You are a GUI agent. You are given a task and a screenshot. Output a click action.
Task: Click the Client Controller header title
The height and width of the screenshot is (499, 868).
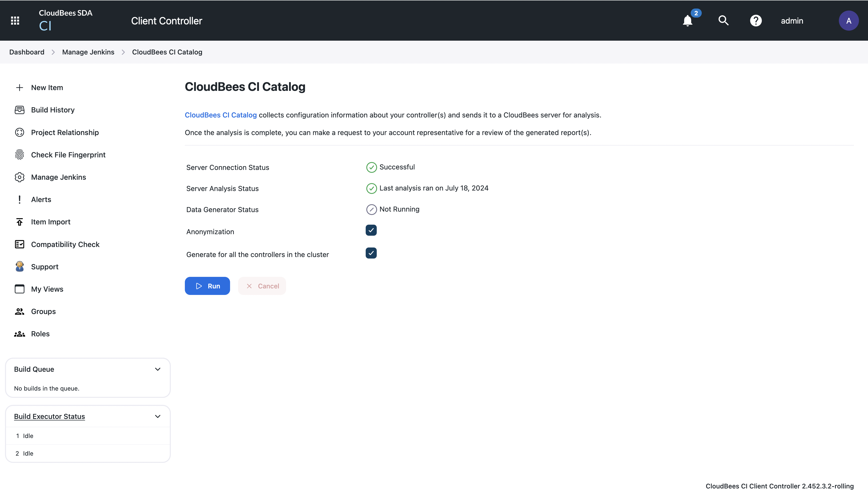(167, 21)
